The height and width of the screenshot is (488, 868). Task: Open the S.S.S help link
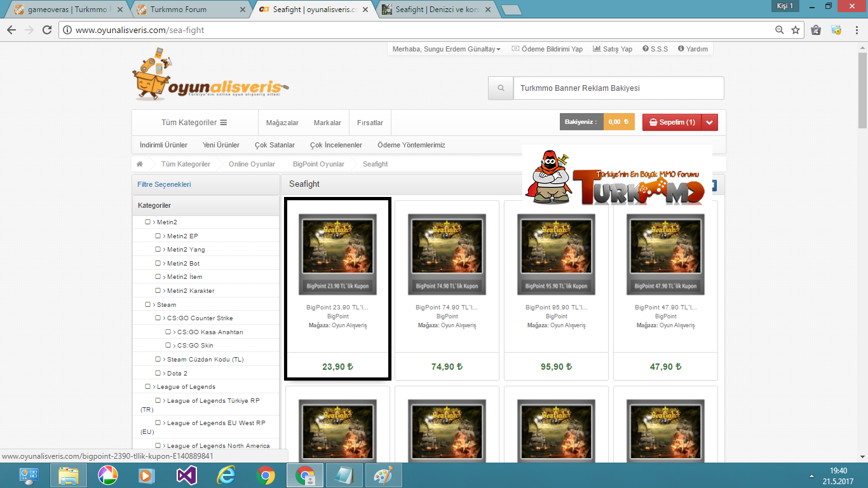click(655, 49)
